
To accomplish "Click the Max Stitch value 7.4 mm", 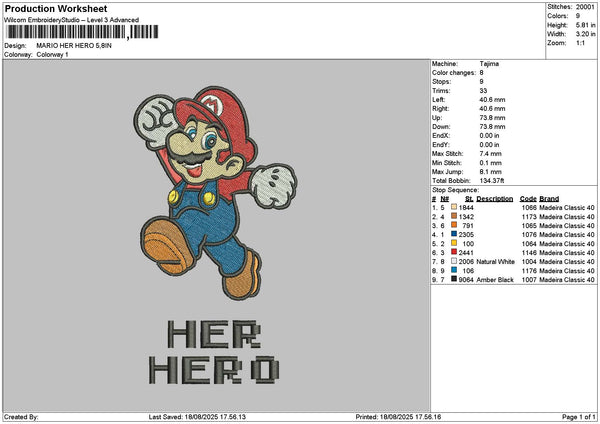I will [491, 154].
